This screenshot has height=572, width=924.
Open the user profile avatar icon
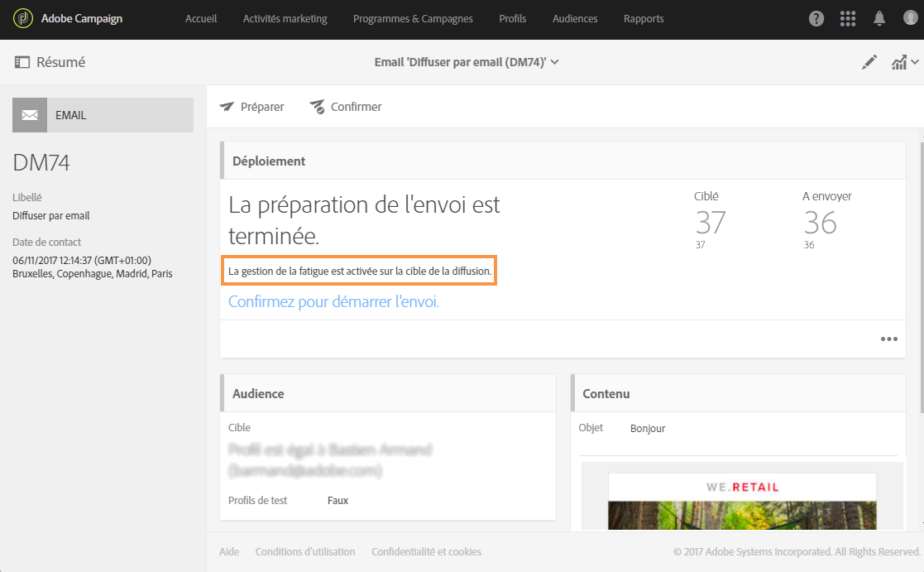click(911, 18)
